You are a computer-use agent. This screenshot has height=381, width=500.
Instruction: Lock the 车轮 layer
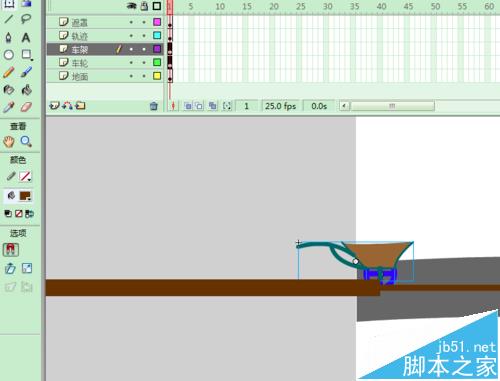click(144, 62)
